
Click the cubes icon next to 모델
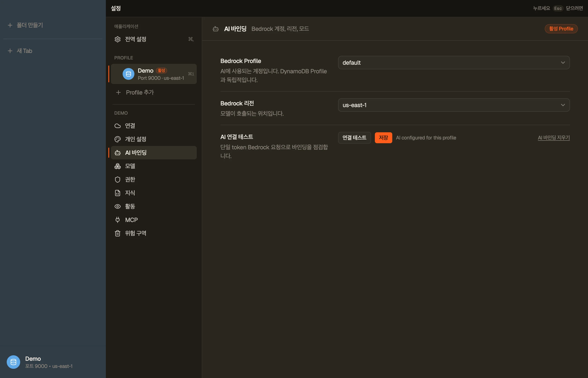pos(118,166)
